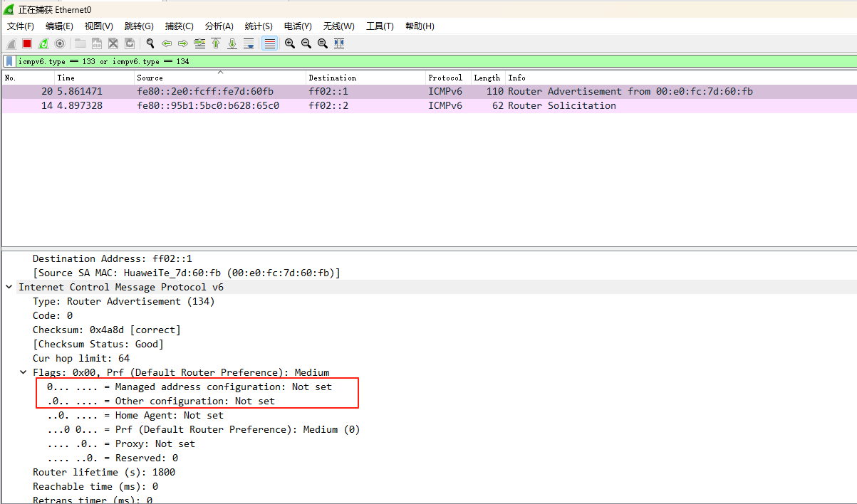Sort by the Destination column header
This screenshot has height=504, width=857.
(365, 78)
